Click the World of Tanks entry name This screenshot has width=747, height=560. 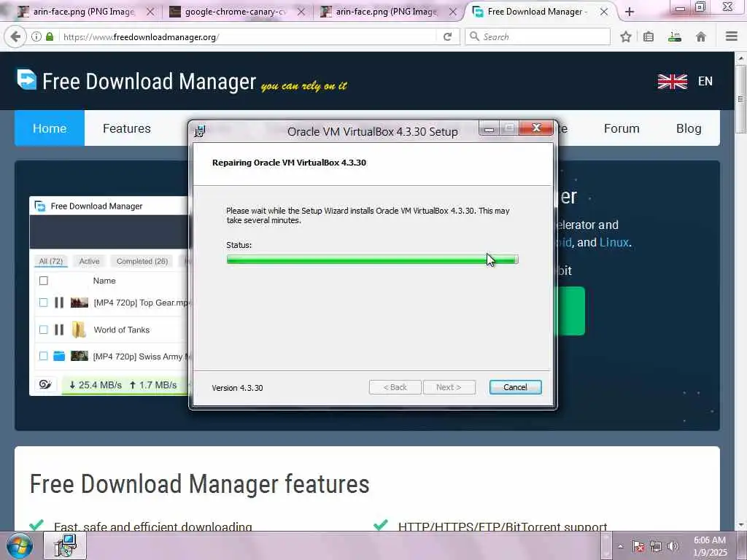[122, 330]
